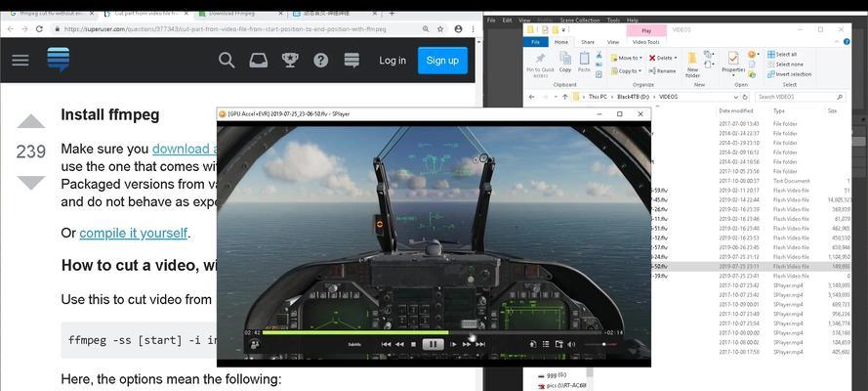Expand the Delete dropdown arrow
This screenshot has height=391, width=868.
pyautogui.click(x=676, y=58)
